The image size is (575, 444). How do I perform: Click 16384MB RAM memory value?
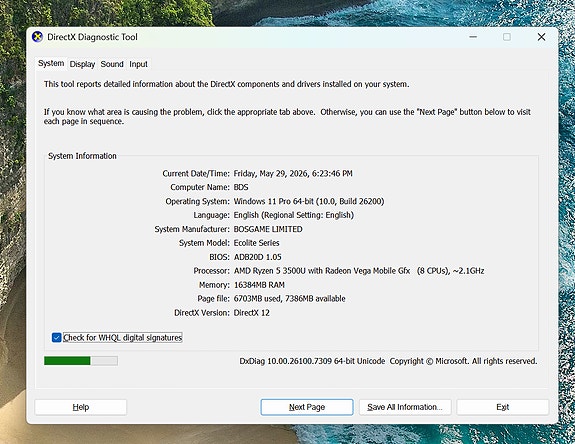tap(259, 285)
